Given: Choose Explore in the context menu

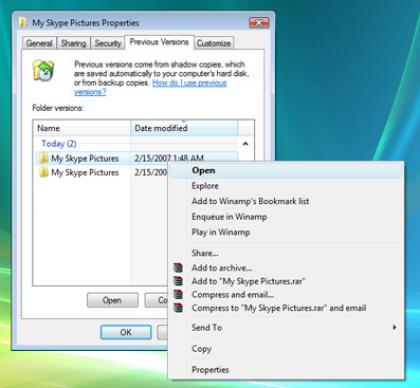Looking at the screenshot, I should (x=286, y=186).
